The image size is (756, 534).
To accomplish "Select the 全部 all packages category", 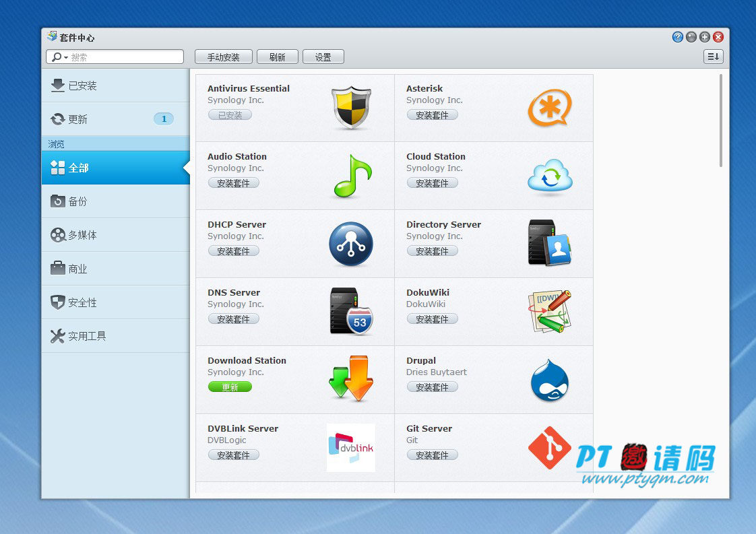I will pyautogui.click(x=116, y=168).
